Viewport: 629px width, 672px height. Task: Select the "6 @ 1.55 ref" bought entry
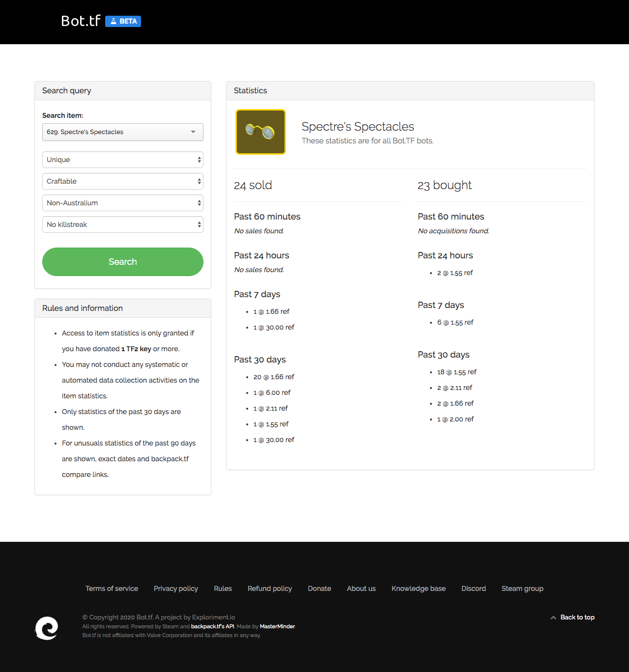[456, 322]
